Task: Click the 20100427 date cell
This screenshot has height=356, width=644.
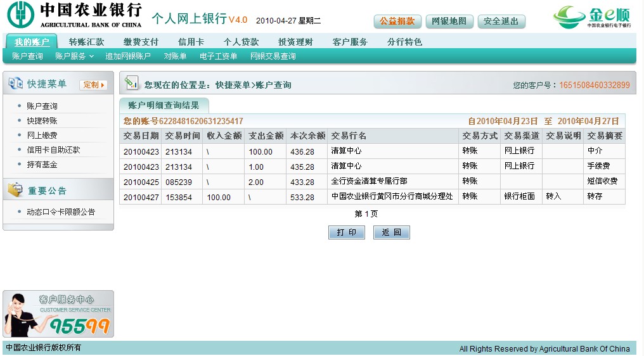Action: [x=141, y=197]
